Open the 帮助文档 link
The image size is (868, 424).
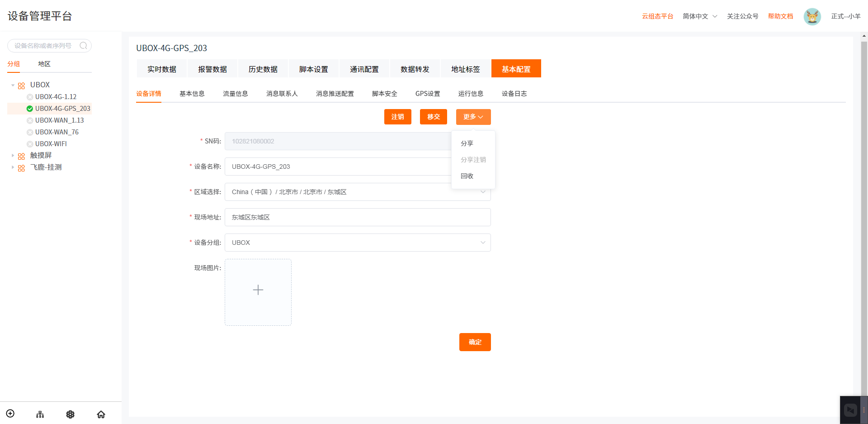[x=781, y=16]
